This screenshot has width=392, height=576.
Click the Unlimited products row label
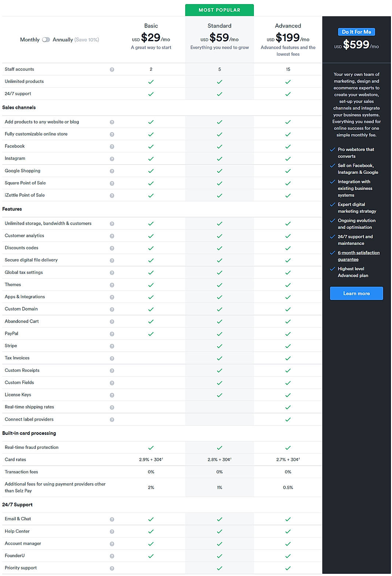[x=24, y=81]
